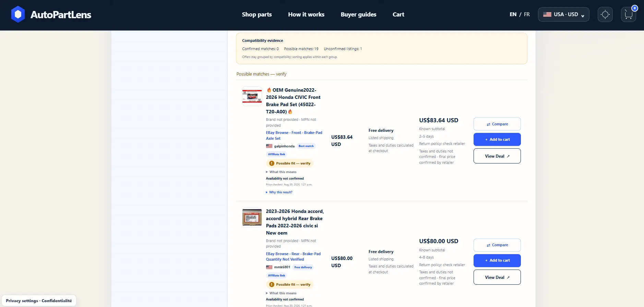Click the bold US$80.00 USD subtotal

(439, 241)
